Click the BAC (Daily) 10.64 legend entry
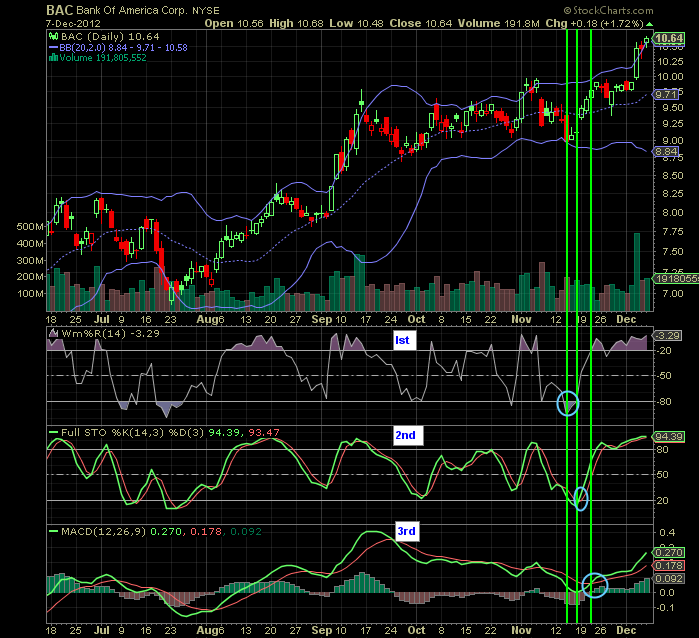699x638 pixels. tap(110, 37)
